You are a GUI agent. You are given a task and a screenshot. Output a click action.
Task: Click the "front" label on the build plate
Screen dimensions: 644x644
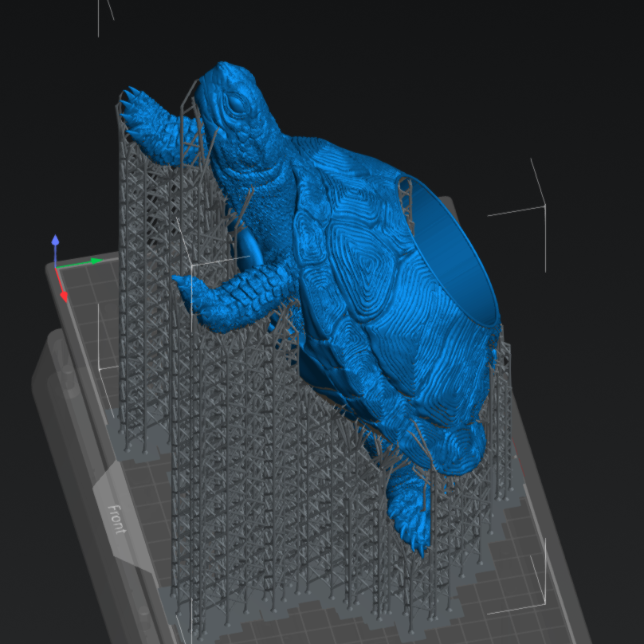click(x=116, y=519)
